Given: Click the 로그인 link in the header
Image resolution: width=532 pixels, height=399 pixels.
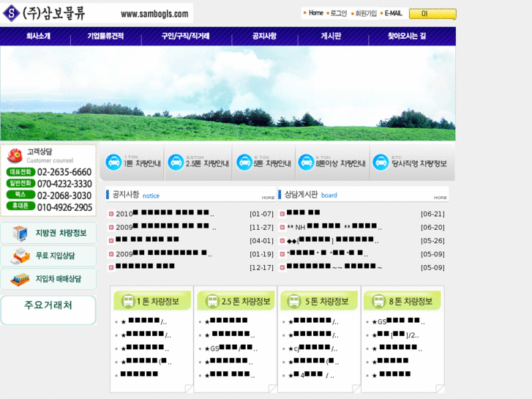Looking at the screenshot, I should click(x=338, y=13).
